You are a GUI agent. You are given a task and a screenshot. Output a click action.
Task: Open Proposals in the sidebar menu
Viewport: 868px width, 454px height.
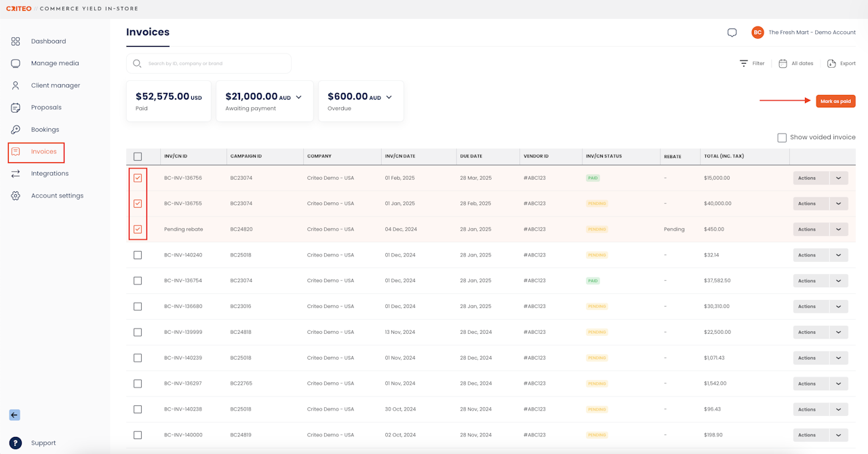point(46,107)
